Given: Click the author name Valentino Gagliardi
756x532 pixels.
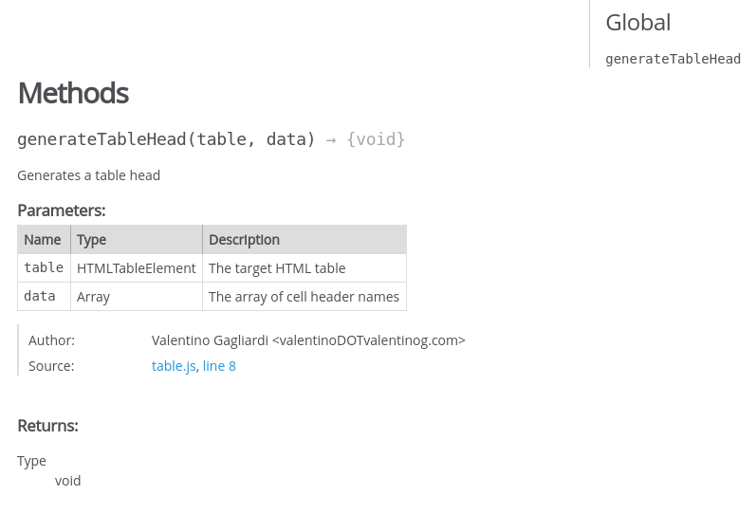Looking at the screenshot, I should [210, 340].
